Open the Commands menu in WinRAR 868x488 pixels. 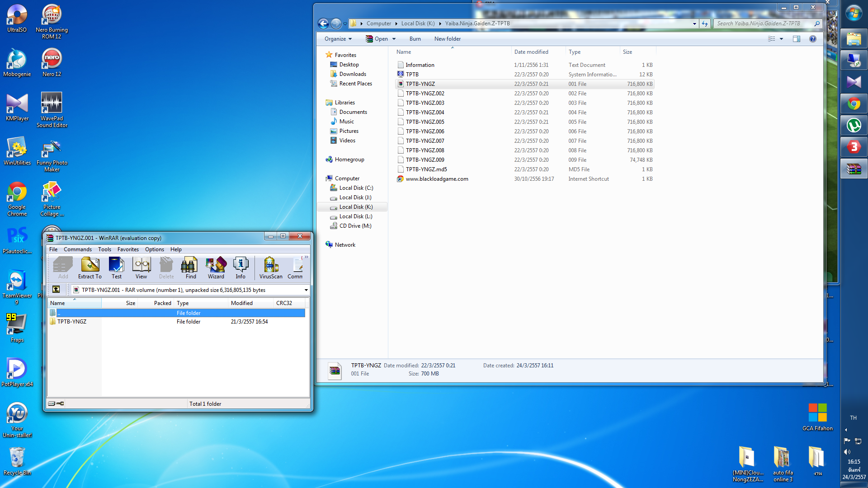77,249
